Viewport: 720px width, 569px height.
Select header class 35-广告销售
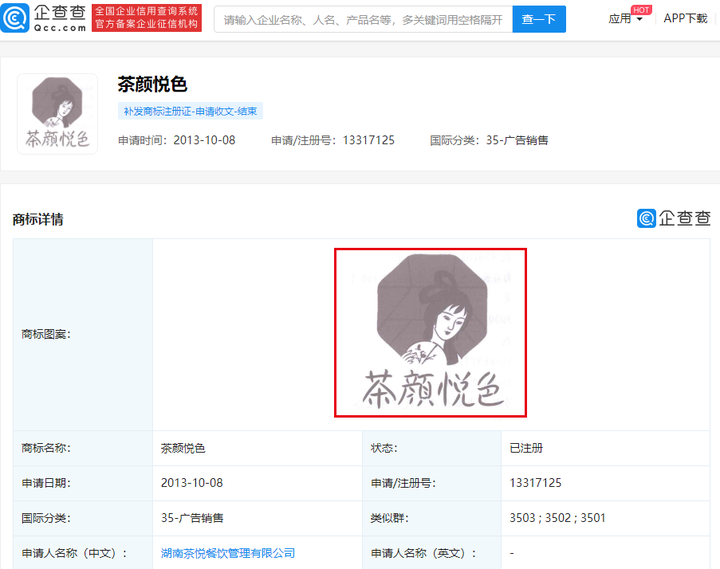[517, 140]
